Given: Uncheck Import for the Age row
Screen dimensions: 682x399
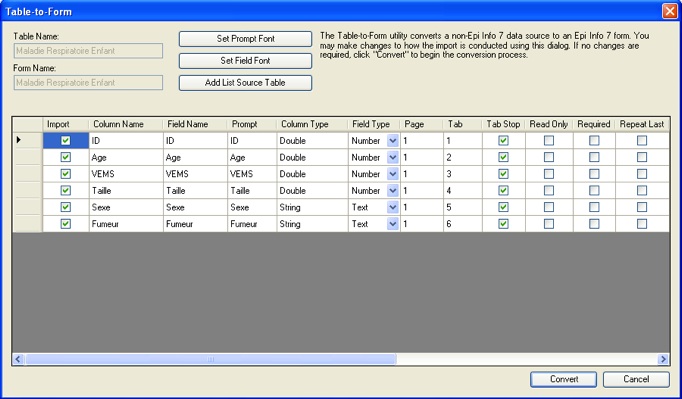Looking at the screenshot, I should pyautogui.click(x=66, y=157).
